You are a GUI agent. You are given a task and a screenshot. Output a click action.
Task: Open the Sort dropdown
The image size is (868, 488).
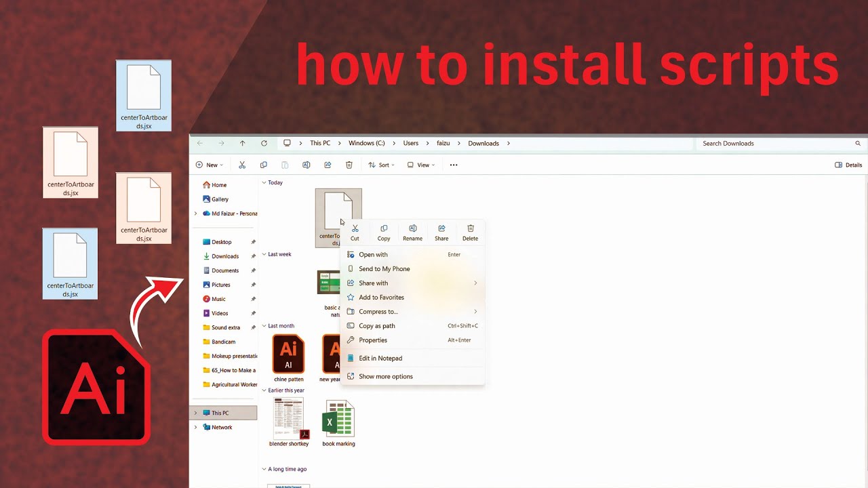point(381,165)
